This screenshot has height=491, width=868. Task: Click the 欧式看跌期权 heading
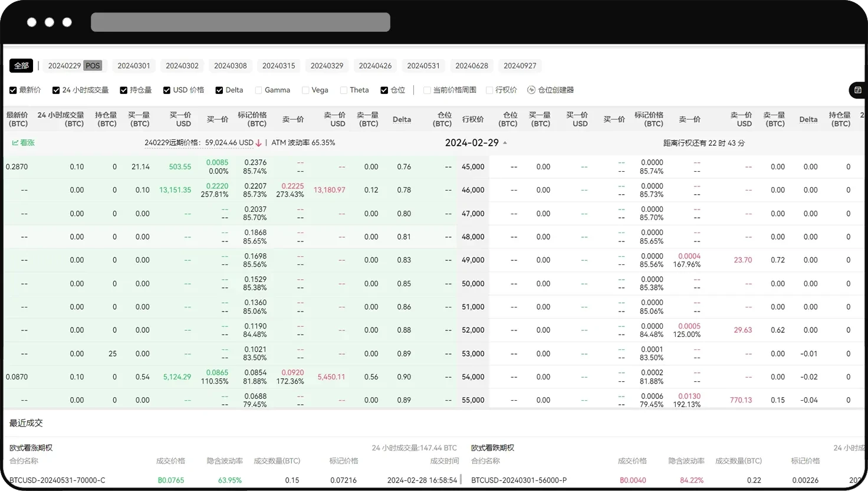click(x=492, y=448)
